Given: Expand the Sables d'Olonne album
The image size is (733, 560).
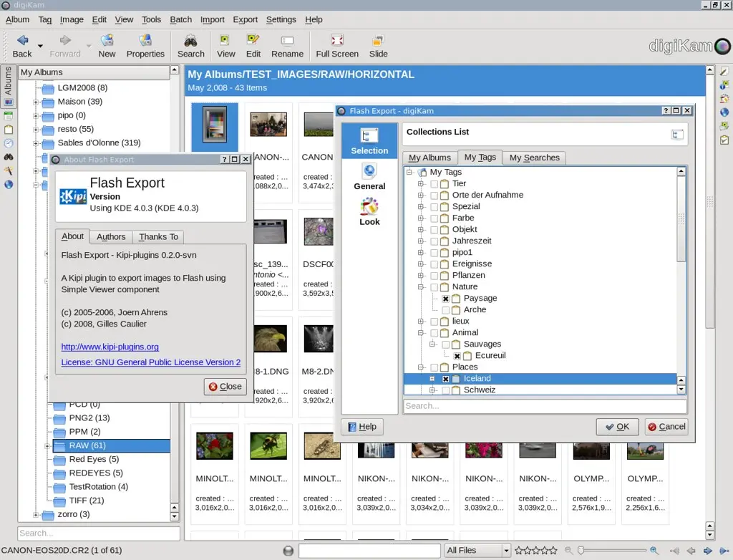Looking at the screenshot, I should click(36, 143).
